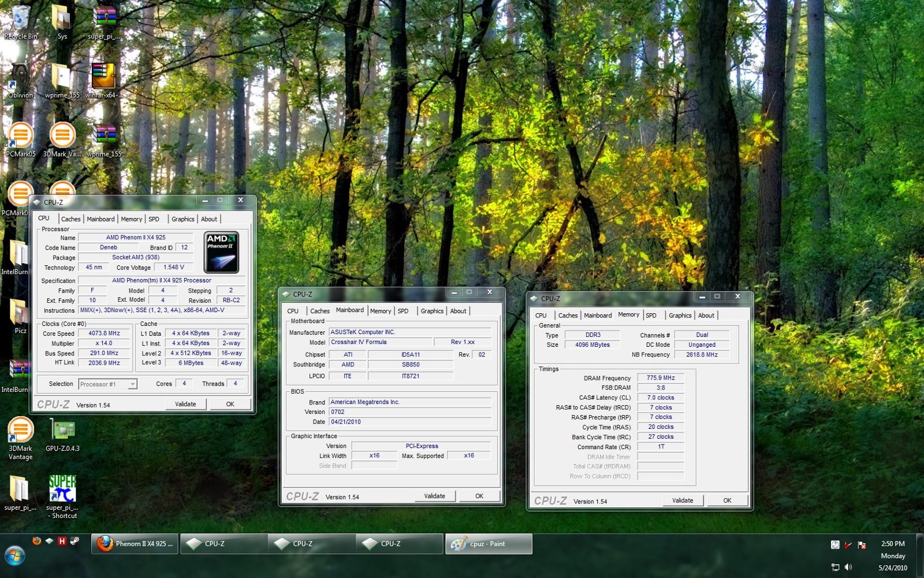Viewport: 924px width, 578px height.
Task: Select the super_pi WinRAR archive desktop icon
Action: click(105, 22)
